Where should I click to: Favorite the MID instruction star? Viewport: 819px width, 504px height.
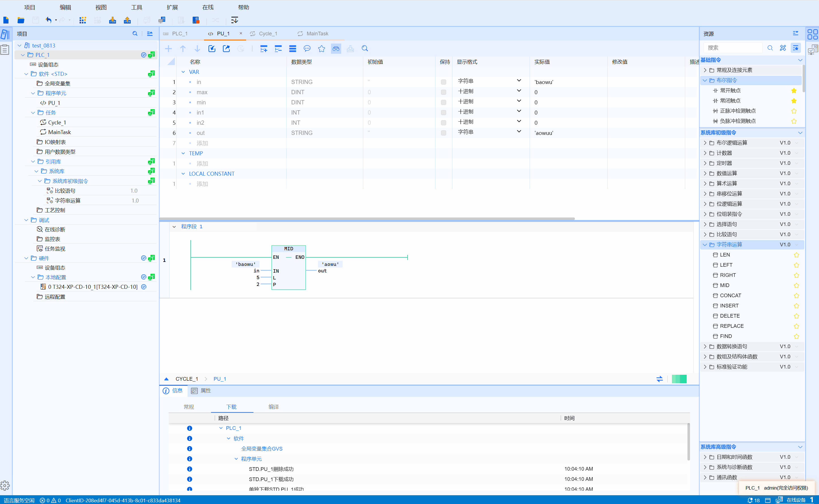(796, 285)
